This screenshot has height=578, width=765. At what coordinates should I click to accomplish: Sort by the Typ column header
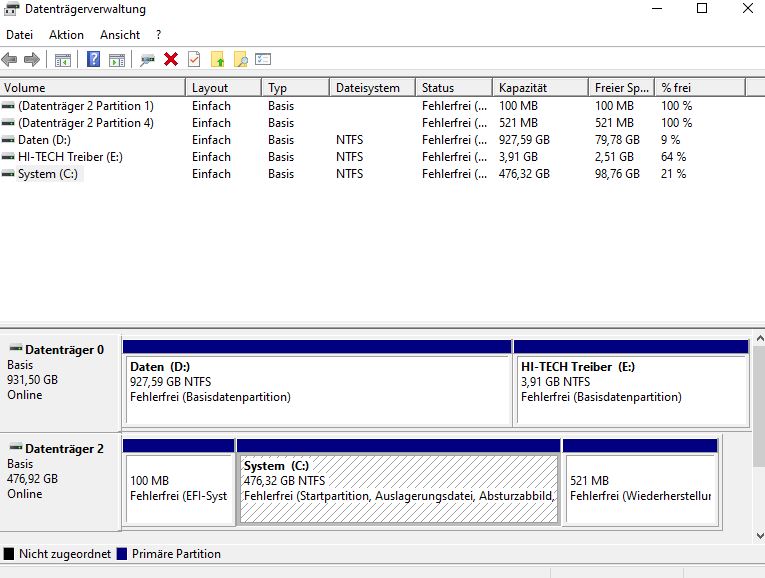pos(296,88)
